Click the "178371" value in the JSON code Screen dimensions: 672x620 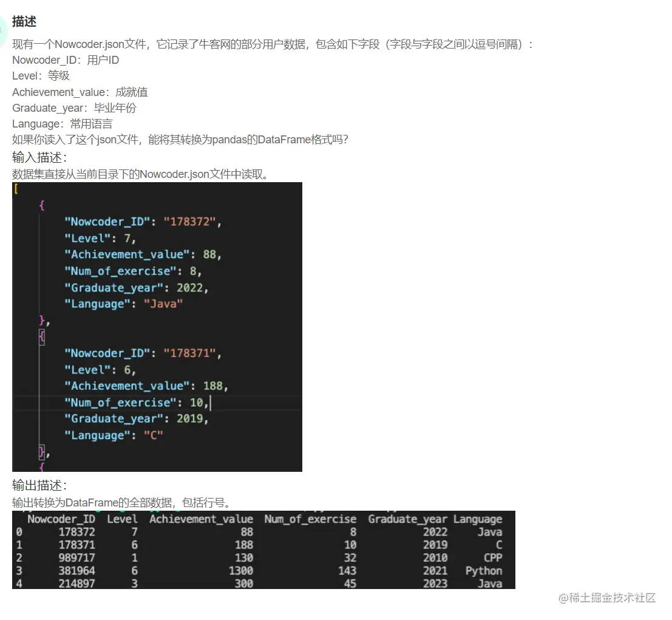pyautogui.click(x=189, y=353)
